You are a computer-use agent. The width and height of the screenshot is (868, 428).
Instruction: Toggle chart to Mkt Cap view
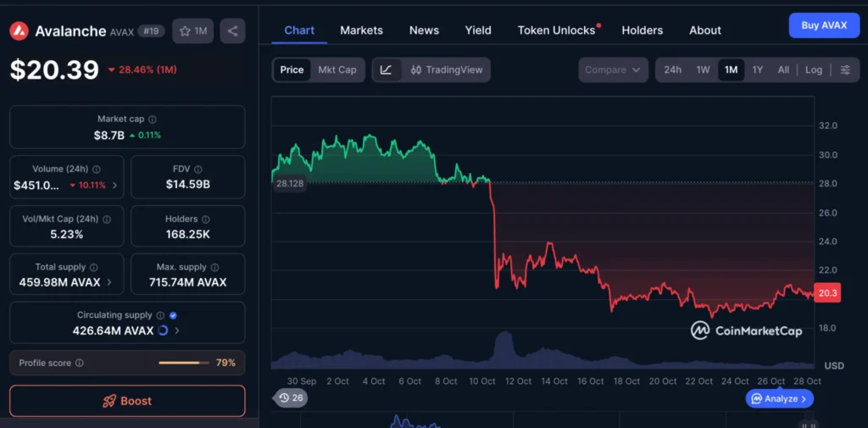[x=337, y=69]
